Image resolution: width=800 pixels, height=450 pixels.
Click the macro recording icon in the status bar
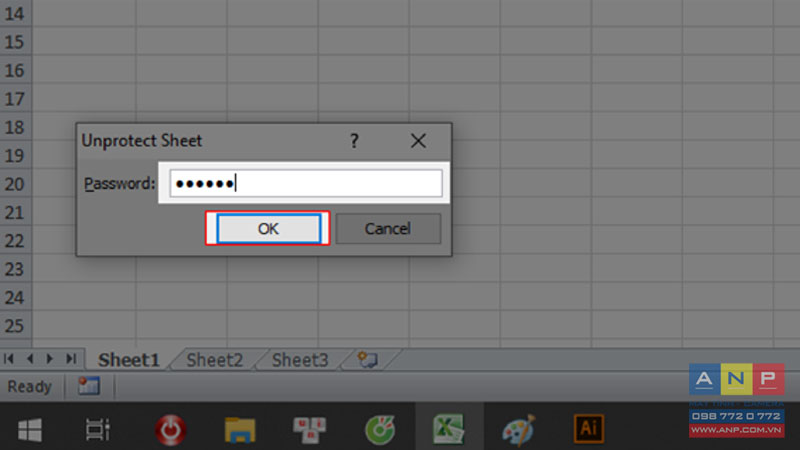89,386
